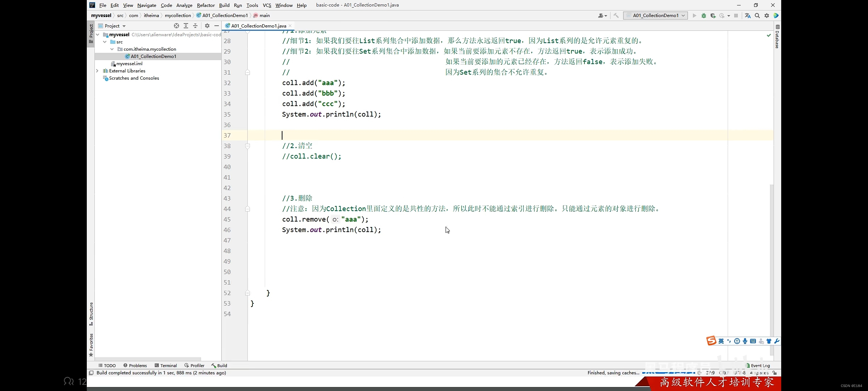Open the Run menu
868x391 pixels.
238,5
